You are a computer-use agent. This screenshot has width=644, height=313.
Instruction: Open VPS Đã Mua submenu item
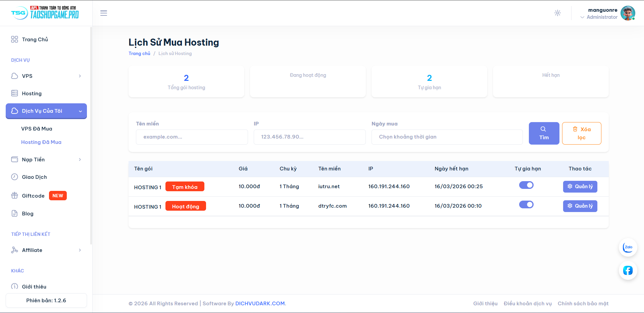click(x=37, y=129)
